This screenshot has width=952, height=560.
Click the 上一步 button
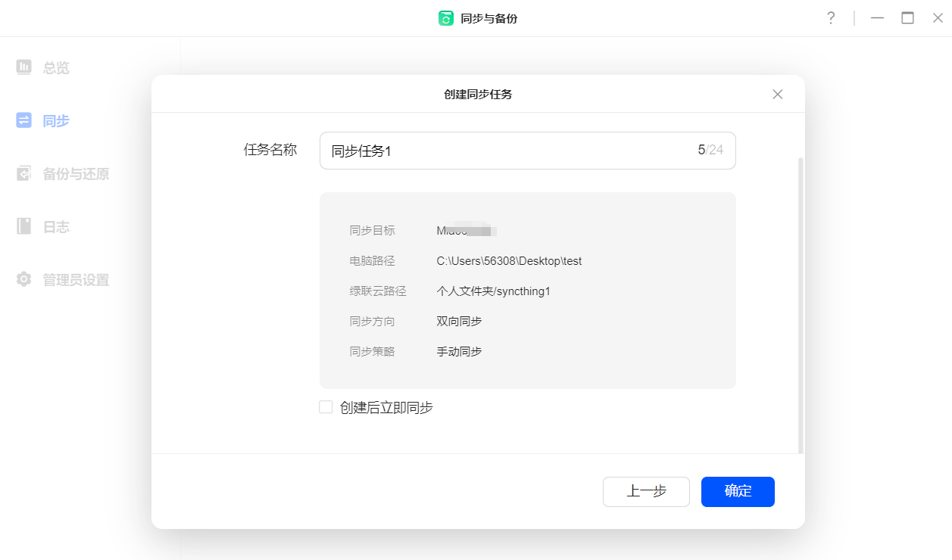click(646, 491)
